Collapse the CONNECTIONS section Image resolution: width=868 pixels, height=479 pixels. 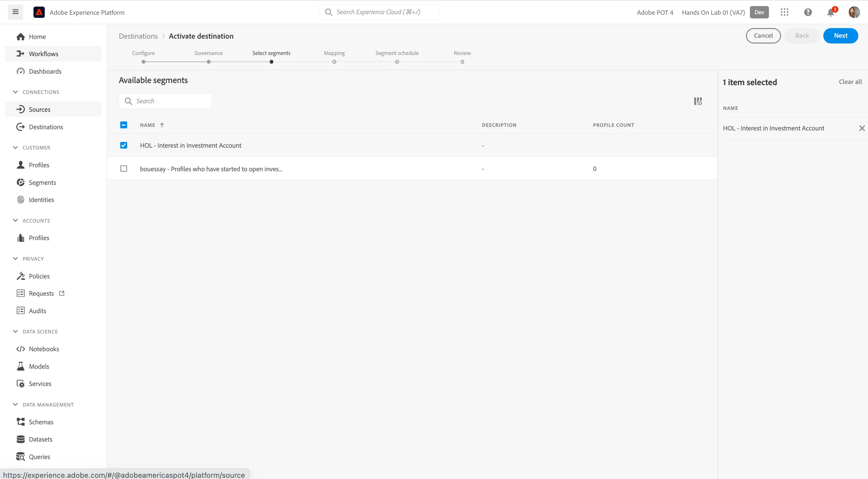pos(15,92)
